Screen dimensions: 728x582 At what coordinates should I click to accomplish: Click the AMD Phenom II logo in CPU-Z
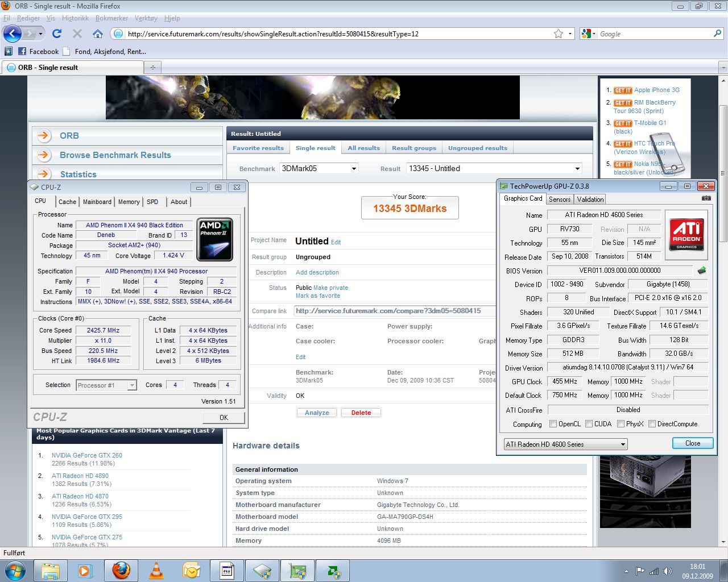[214, 239]
